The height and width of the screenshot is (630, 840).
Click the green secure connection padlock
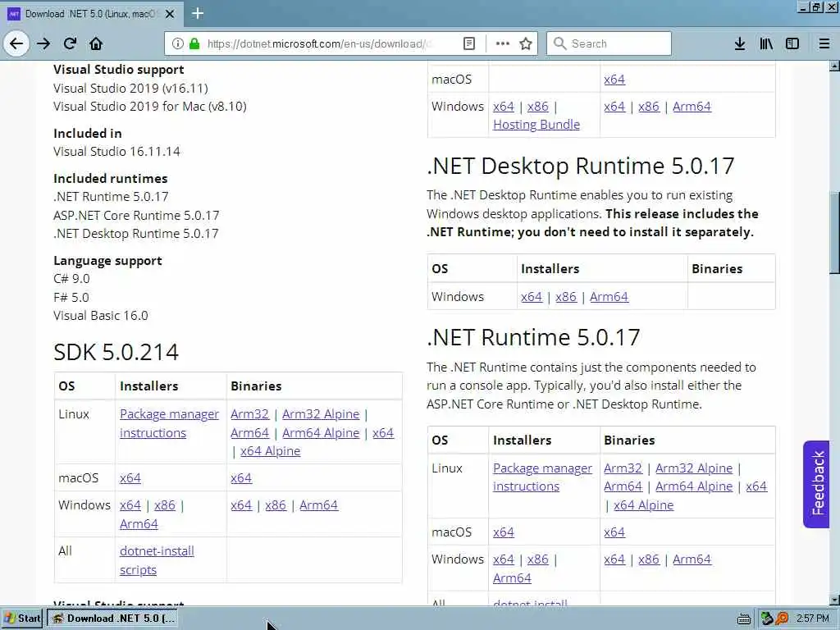point(194,43)
